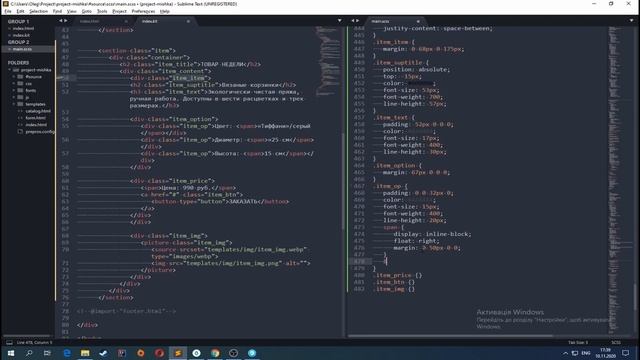Open right pane tab list dropdown arrow
The height and width of the screenshot is (360, 640).
tap(631, 21)
